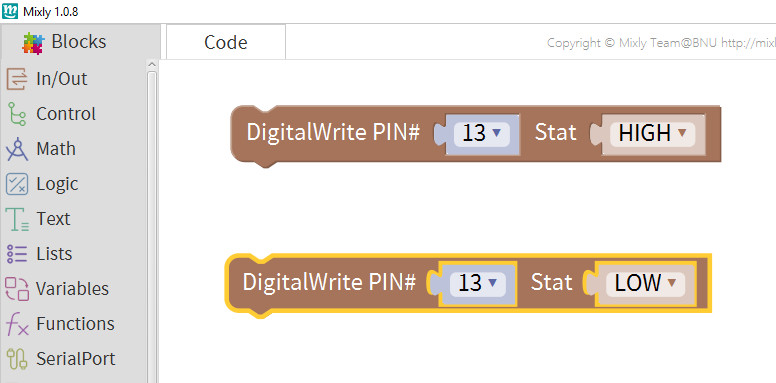Open pin 13 dropdown in highlighted block
Viewport: 776px width, 383px height.
(478, 283)
